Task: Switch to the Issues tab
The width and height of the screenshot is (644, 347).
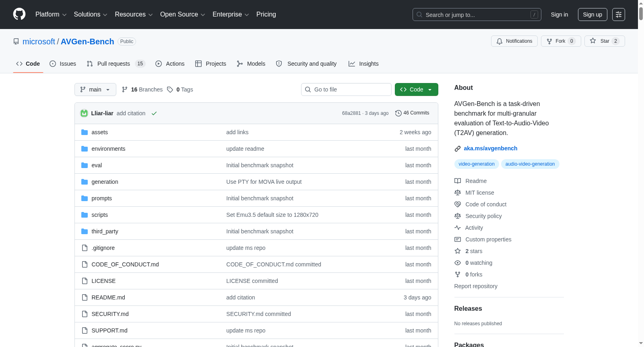Action: (x=63, y=64)
